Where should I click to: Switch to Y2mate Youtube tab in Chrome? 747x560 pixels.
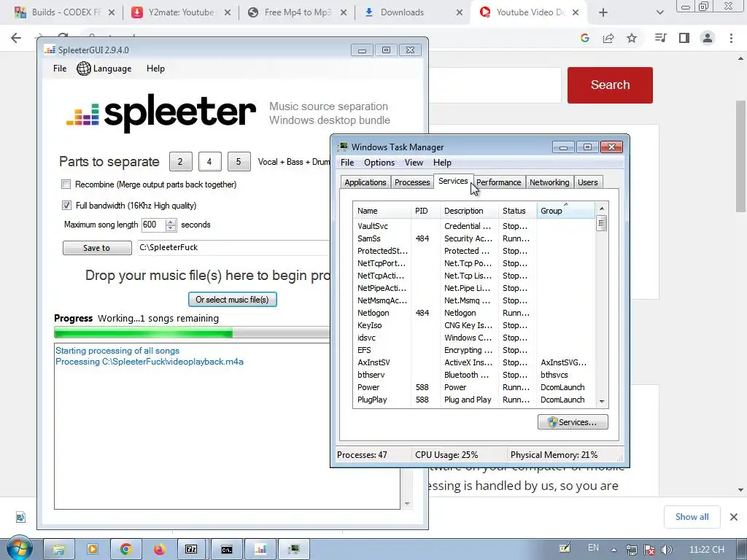click(181, 12)
